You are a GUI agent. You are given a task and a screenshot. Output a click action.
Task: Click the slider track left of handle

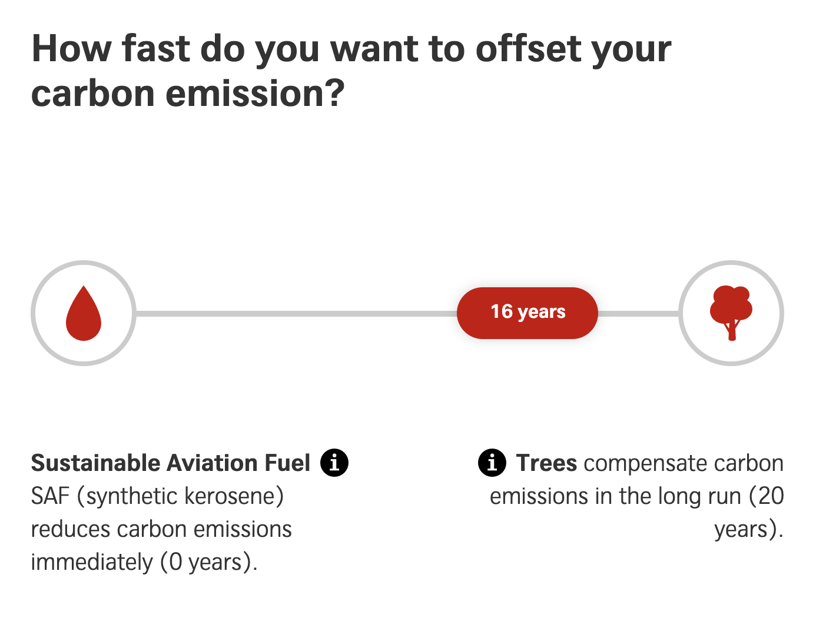296,314
